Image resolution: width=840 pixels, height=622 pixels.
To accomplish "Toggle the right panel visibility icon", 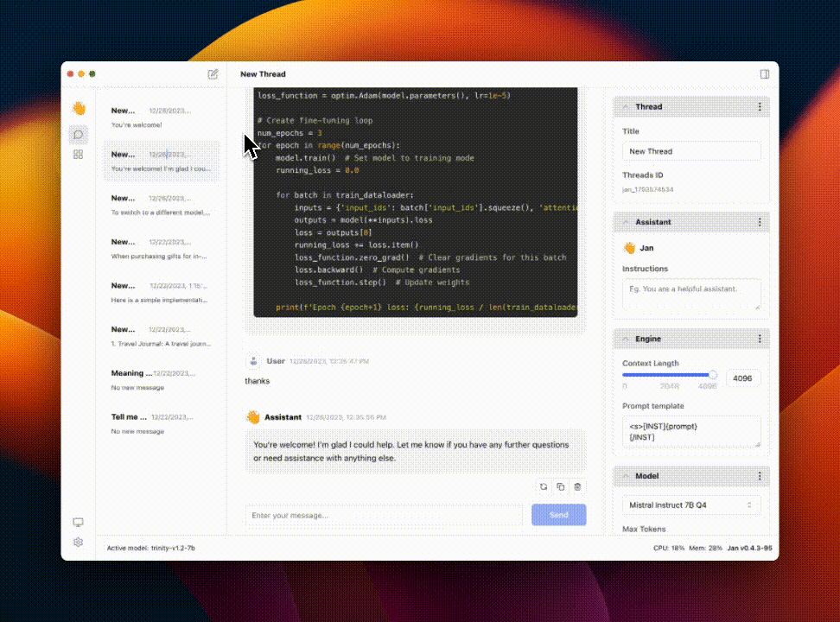I will coord(765,74).
